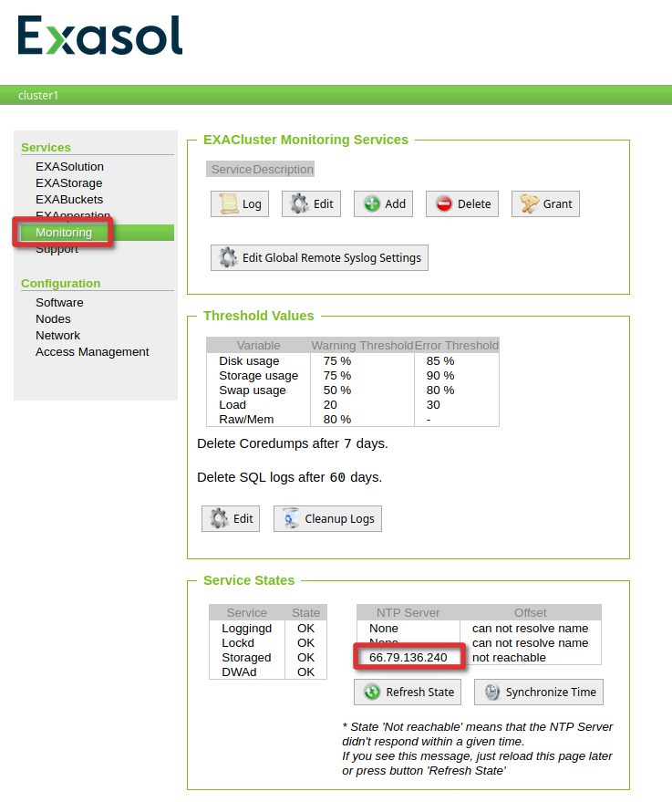Click the Load error value 30
Viewport: 672px width, 802px height.
click(433, 404)
